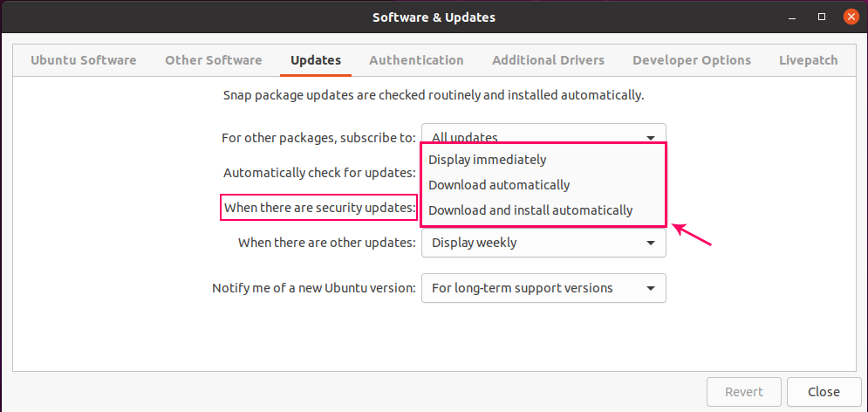Open the Additional Drivers tab
Viewport: 868px width, 412px height.
click(x=548, y=60)
